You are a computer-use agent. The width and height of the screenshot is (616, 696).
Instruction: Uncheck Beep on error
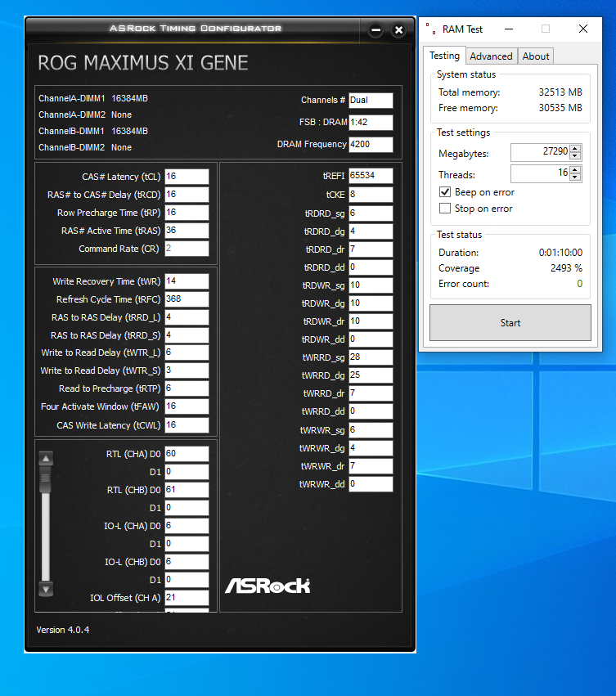(444, 191)
